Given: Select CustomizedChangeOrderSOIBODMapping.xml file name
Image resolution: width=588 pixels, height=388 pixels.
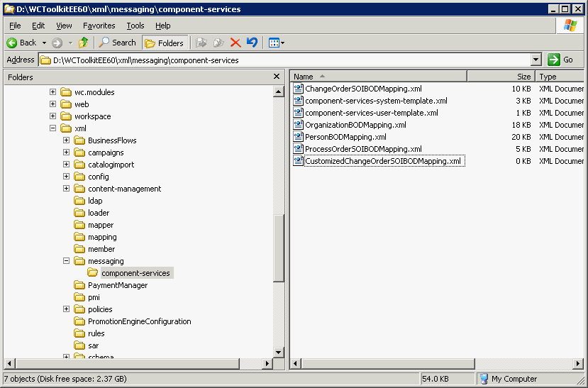Looking at the screenshot, I should [x=383, y=161].
